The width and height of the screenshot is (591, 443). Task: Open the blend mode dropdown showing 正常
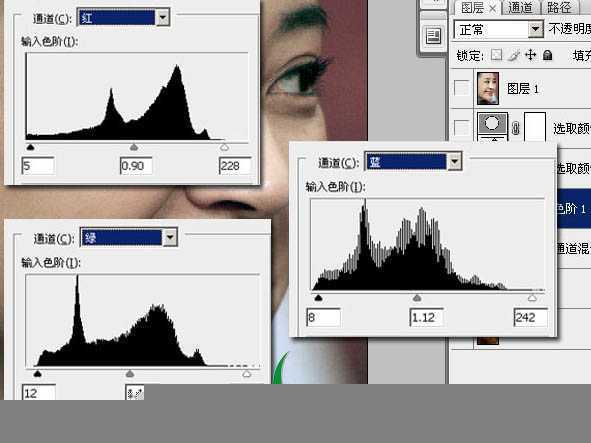click(x=535, y=29)
